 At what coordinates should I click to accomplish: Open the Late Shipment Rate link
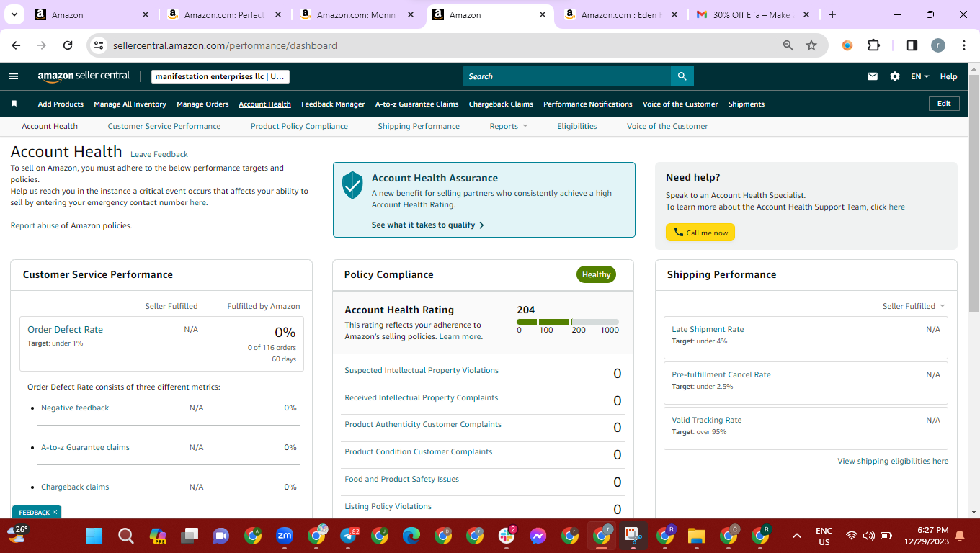pos(708,329)
